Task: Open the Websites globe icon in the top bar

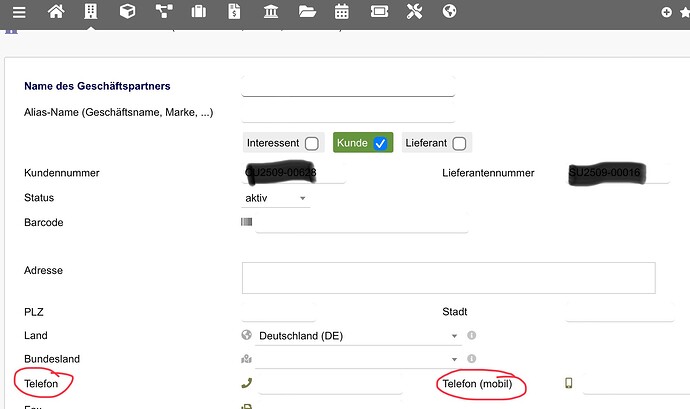Action: (449, 11)
